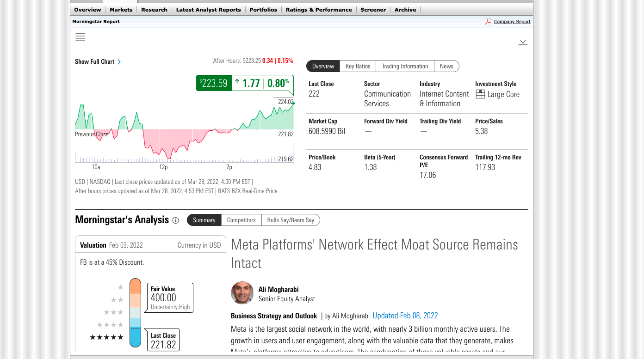Click the PDF Company Report icon

pos(488,22)
